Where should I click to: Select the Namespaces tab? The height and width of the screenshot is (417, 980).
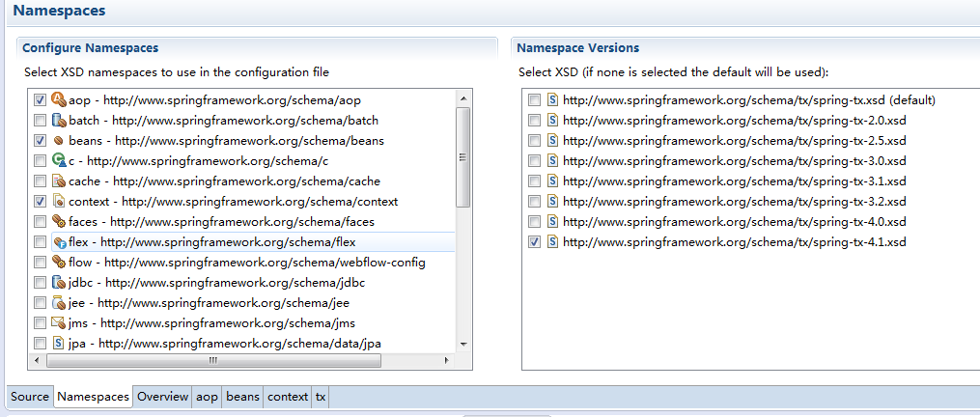point(93,397)
